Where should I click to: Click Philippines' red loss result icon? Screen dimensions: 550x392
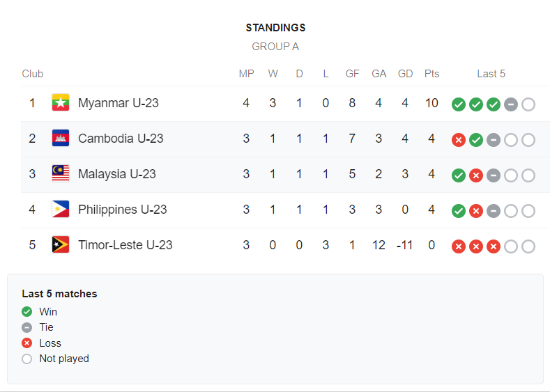[x=476, y=211]
